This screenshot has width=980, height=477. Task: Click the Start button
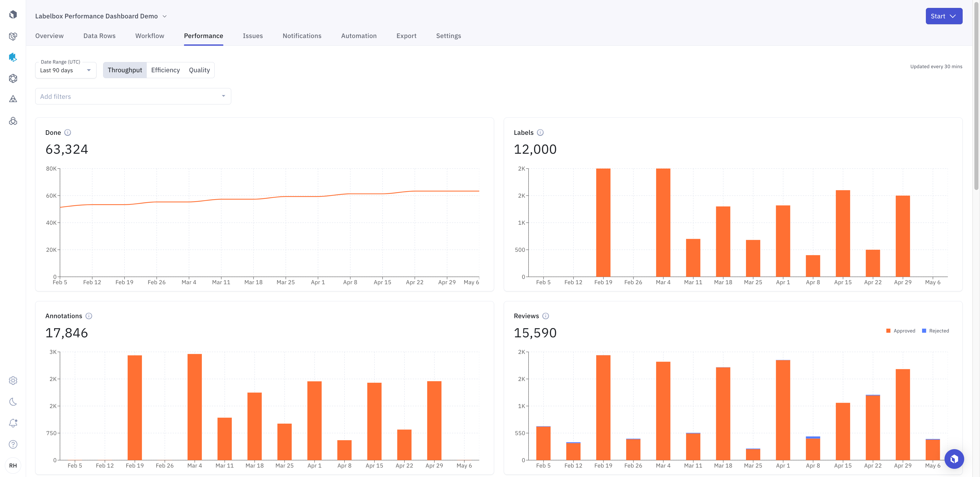944,16
